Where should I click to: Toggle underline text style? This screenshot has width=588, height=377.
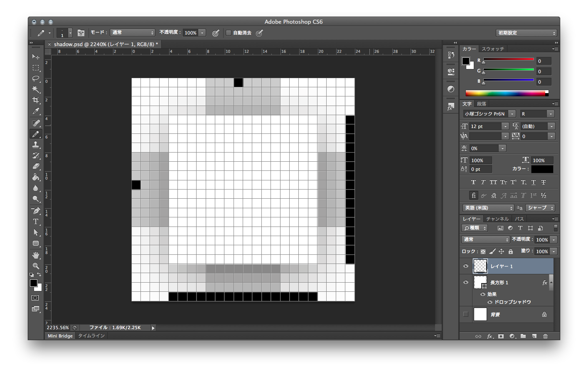[x=534, y=182]
